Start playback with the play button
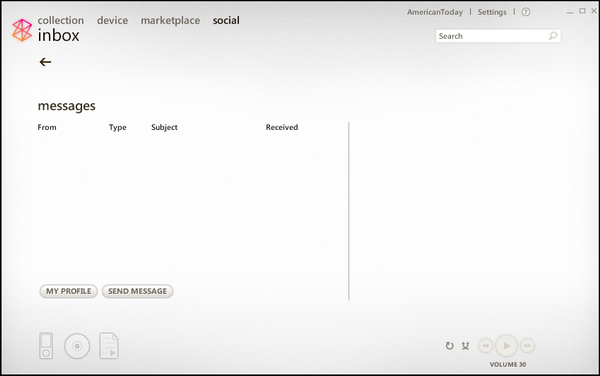 tap(506, 346)
